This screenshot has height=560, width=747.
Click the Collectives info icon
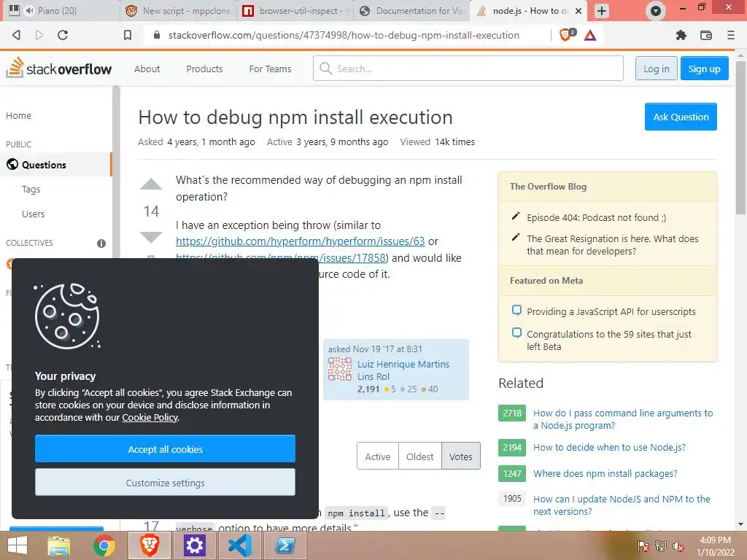pyautogui.click(x=101, y=244)
